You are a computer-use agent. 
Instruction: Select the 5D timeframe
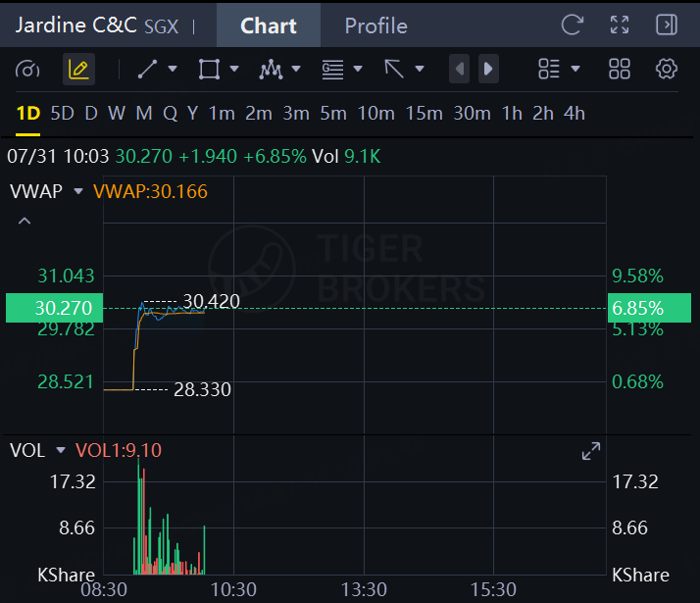62,114
